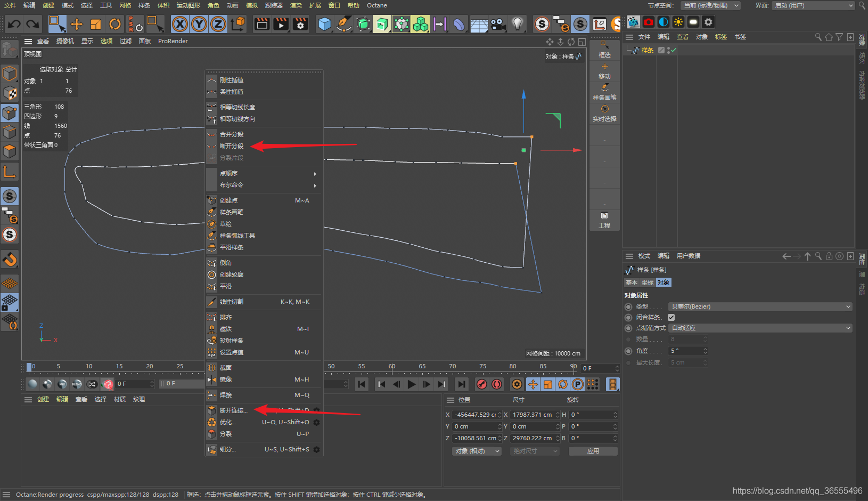Switch to the 基本 attribute tab
This screenshot has height=501, width=868.
632,282
